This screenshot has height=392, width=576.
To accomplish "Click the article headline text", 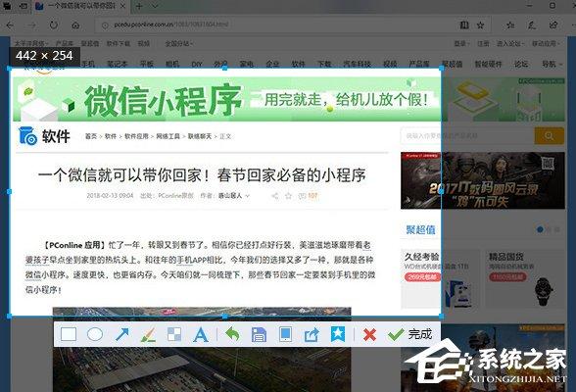I will coord(202,175).
